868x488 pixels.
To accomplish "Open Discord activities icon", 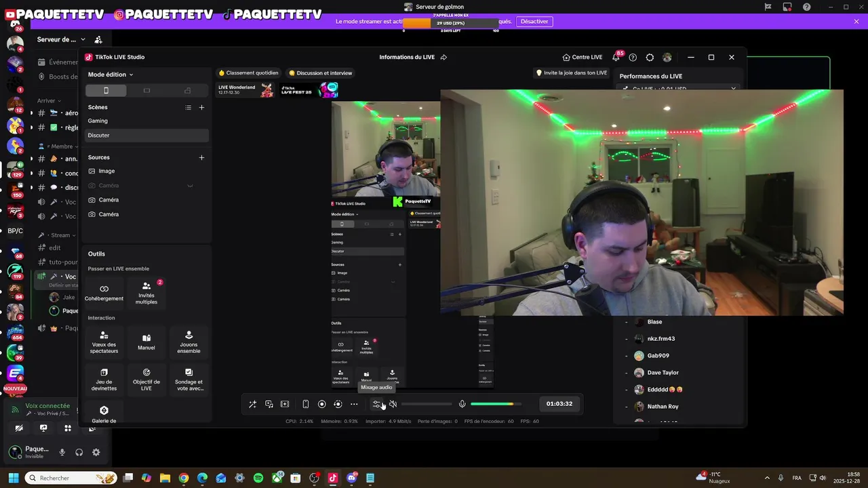I will pyautogui.click(x=68, y=428).
